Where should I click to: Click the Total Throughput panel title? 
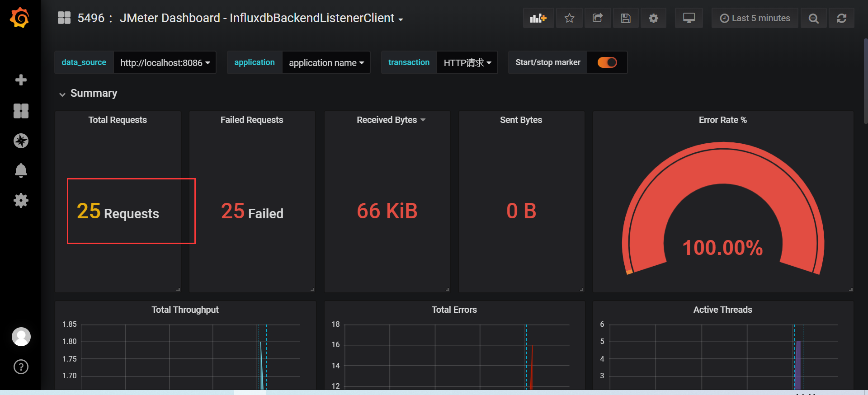pyautogui.click(x=185, y=310)
